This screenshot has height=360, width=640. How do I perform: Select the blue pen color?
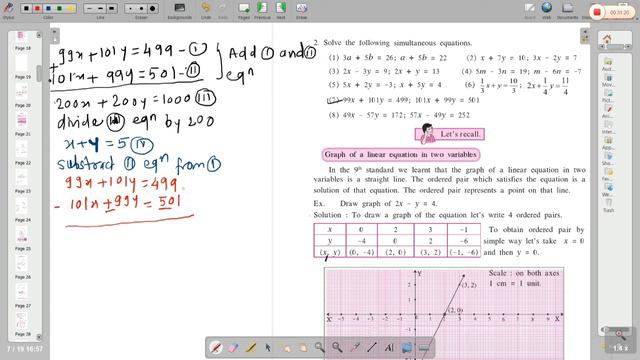49,8
